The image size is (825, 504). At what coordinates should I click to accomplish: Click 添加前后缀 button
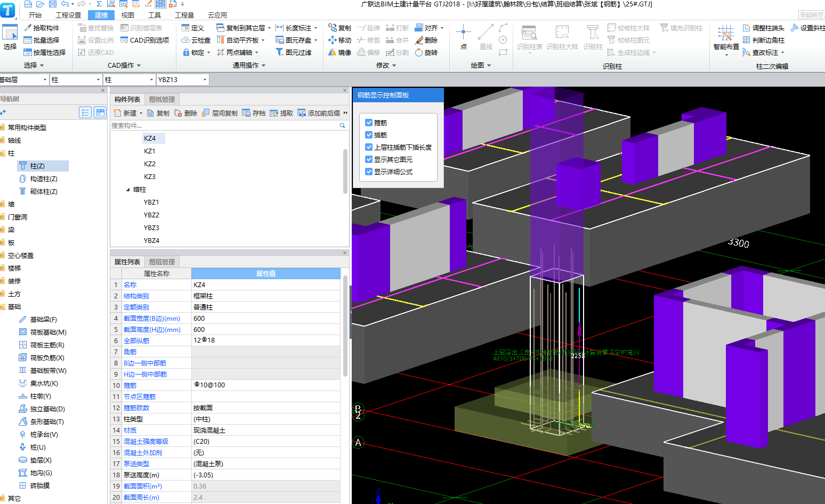tap(319, 113)
